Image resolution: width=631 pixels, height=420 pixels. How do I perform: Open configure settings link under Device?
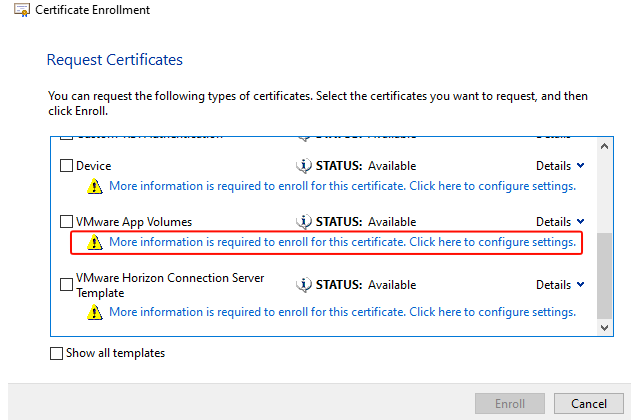(342, 186)
